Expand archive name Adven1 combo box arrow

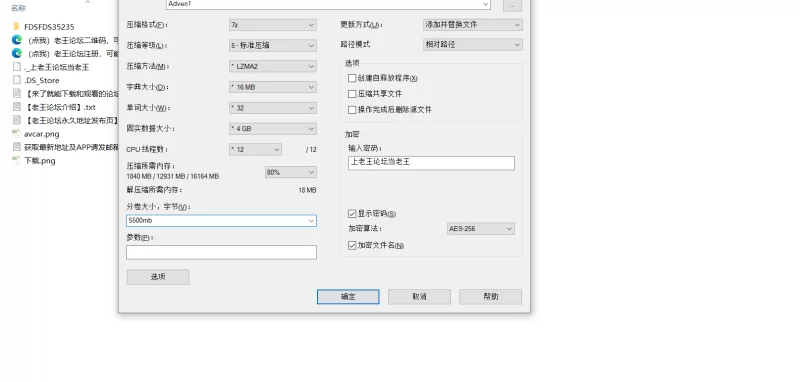pyautogui.click(x=485, y=4)
